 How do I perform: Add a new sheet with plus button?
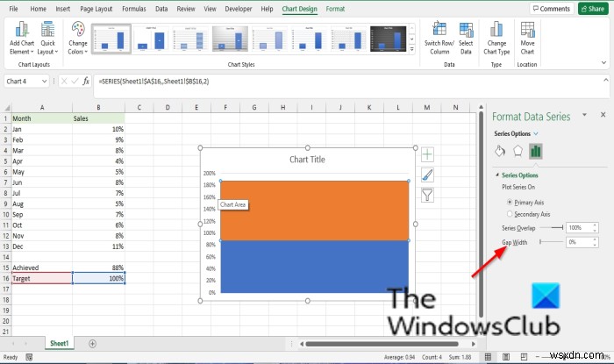coord(92,344)
